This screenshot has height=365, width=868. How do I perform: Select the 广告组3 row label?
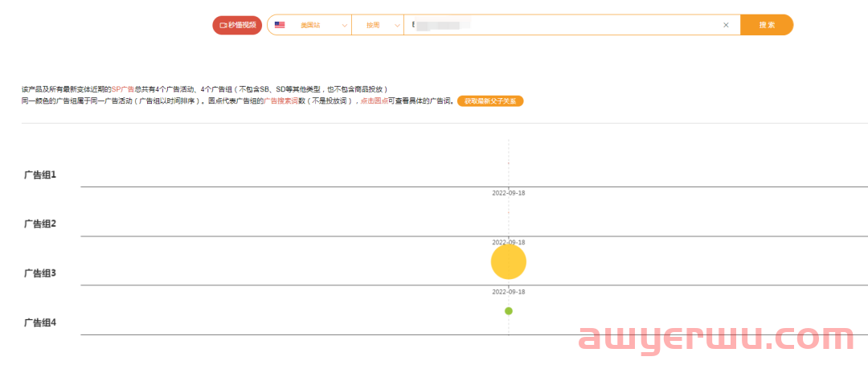[x=39, y=273]
